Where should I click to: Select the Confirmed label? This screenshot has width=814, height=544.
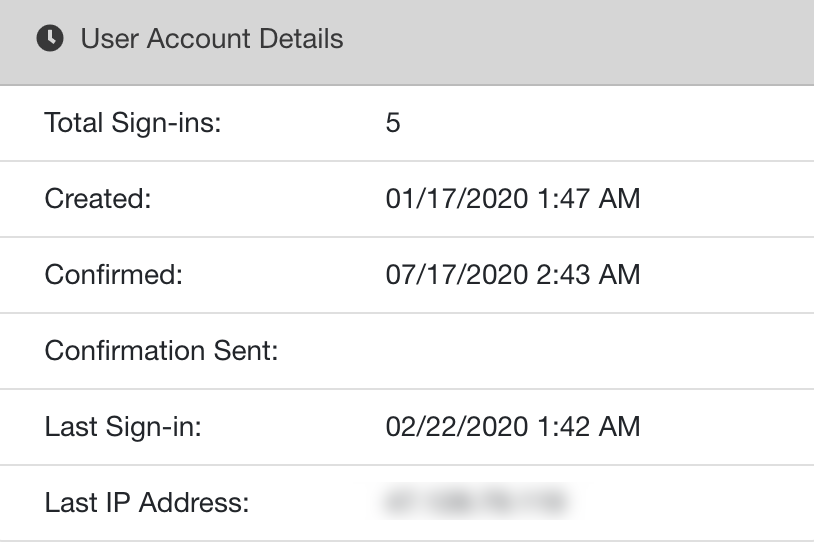[x=114, y=275]
